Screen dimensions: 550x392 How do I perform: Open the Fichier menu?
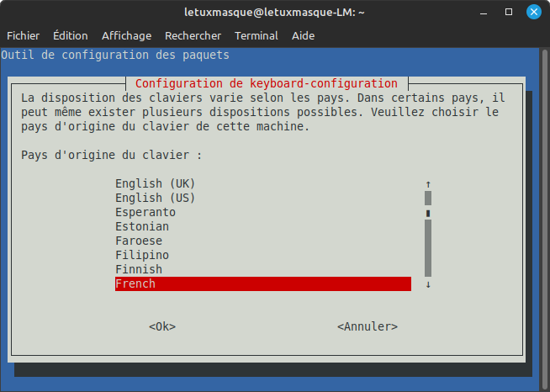(24, 36)
